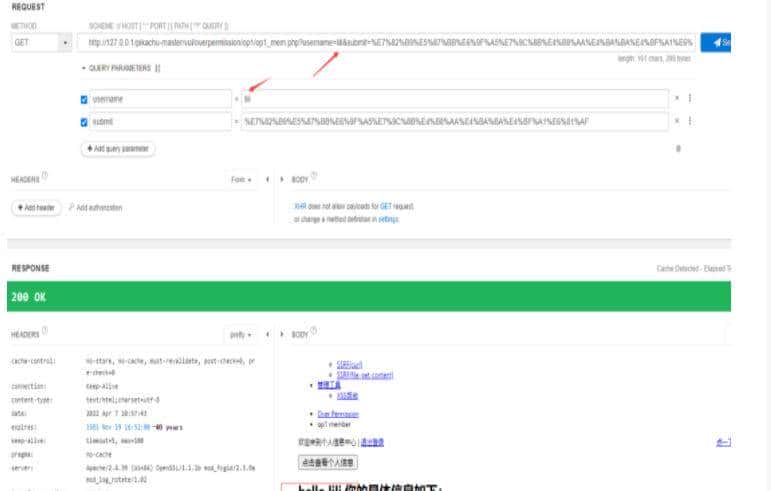Viewport: 771px width, 491px height.
Task: Click the XHR link in body notice
Action: pyautogui.click(x=300, y=206)
